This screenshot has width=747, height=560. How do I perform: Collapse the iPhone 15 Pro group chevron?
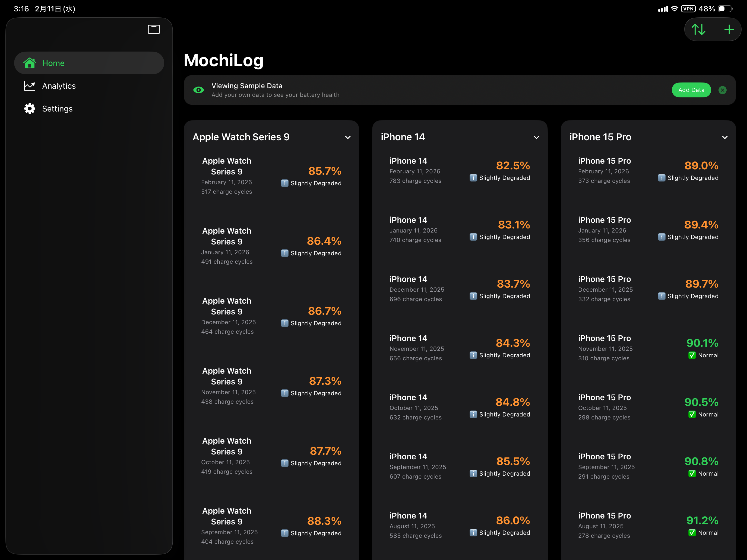click(x=725, y=137)
